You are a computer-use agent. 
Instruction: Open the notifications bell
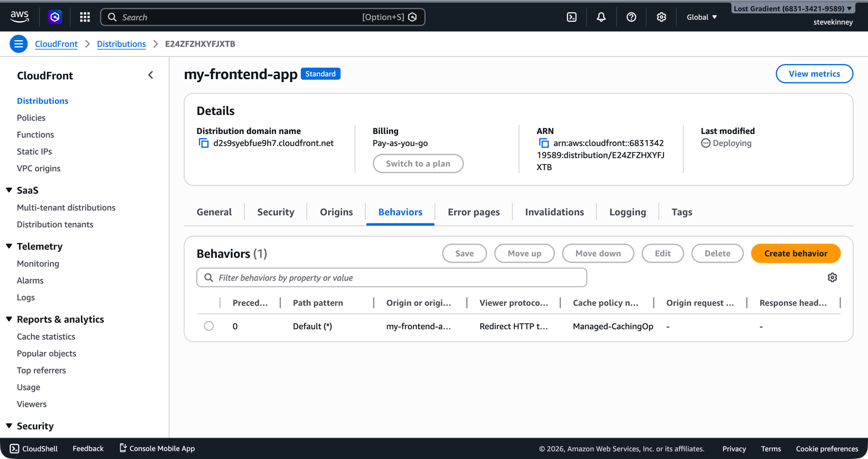click(x=601, y=17)
